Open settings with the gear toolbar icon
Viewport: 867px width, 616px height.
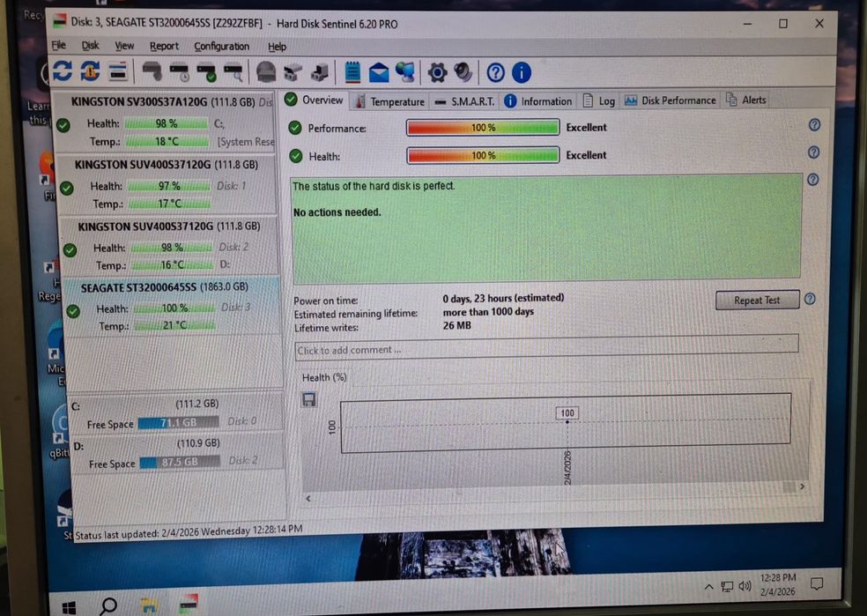point(437,72)
